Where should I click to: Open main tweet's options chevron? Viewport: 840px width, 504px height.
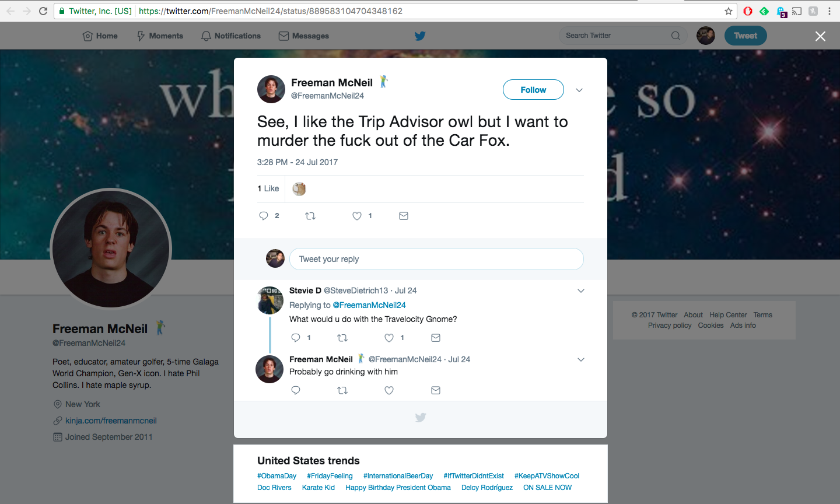pyautogui.click(x=579, y=90)
